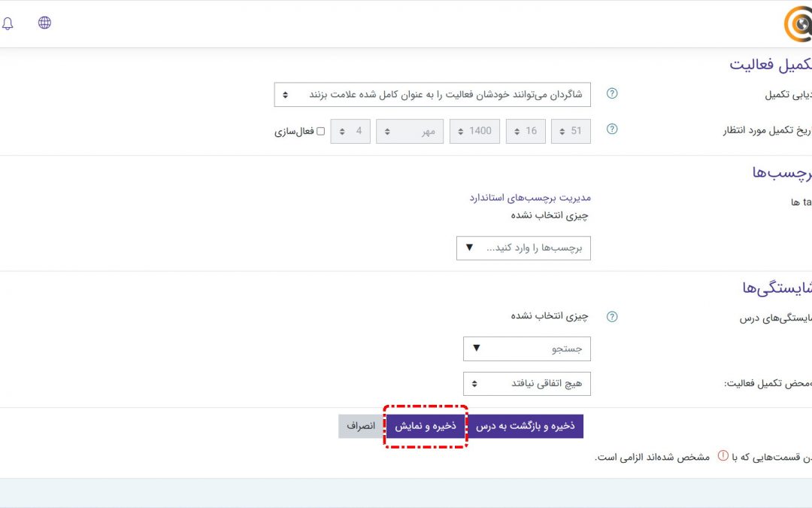Click the tags input field برچسب‌ها را وارد کنید
Image resolution: width=812 pixels, height=508 pixels.
pos(523,248)
